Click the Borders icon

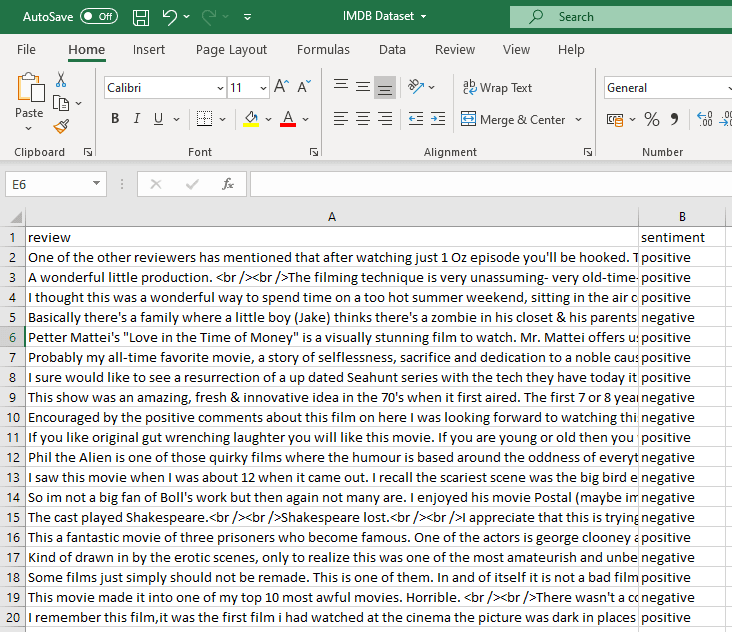pos(204,119)
